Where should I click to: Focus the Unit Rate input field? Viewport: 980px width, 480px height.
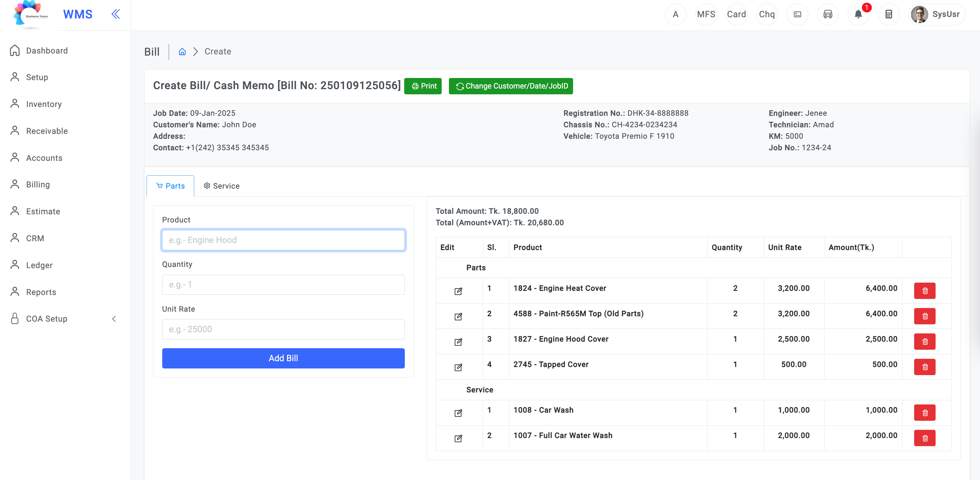[283, 329]
